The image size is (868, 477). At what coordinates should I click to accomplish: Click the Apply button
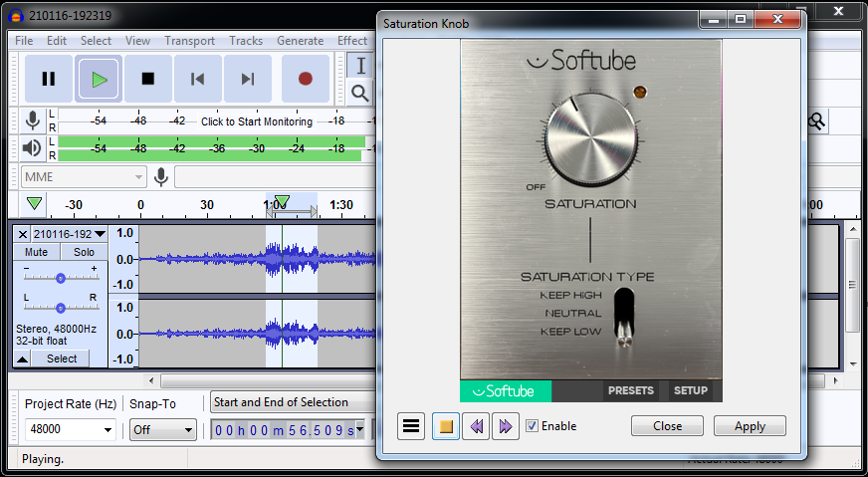[750, 426]
